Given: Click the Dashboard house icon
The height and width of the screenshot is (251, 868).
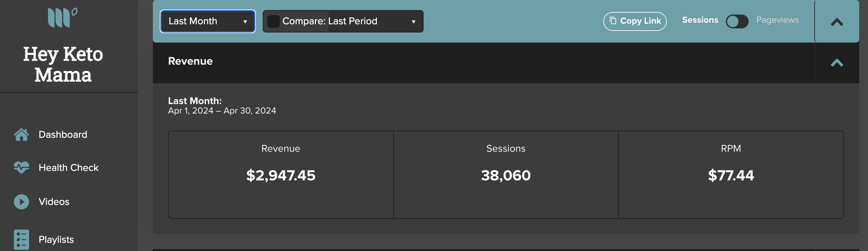Looking at the screenshot, I should (21, 135).
